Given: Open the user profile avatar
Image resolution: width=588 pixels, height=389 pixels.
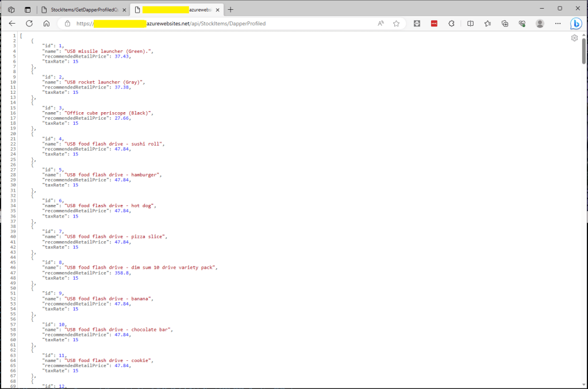Looking at the screenshot, I should tap(540, 24).
